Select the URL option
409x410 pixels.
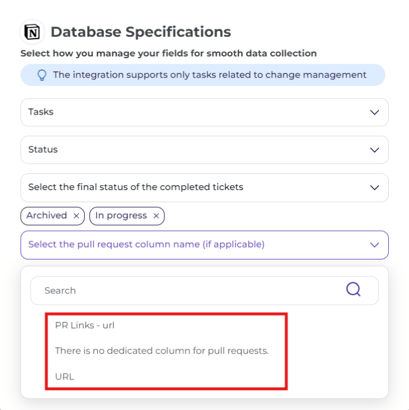point(64,377)
